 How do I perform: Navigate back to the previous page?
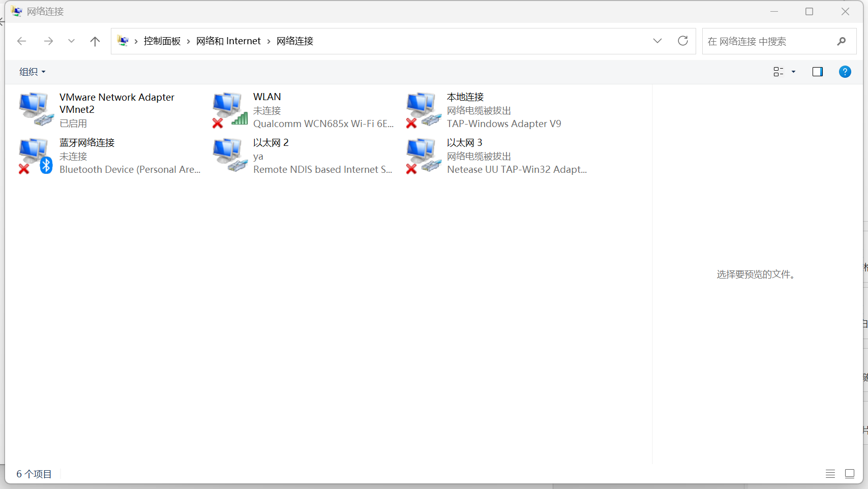pos(21,41)
